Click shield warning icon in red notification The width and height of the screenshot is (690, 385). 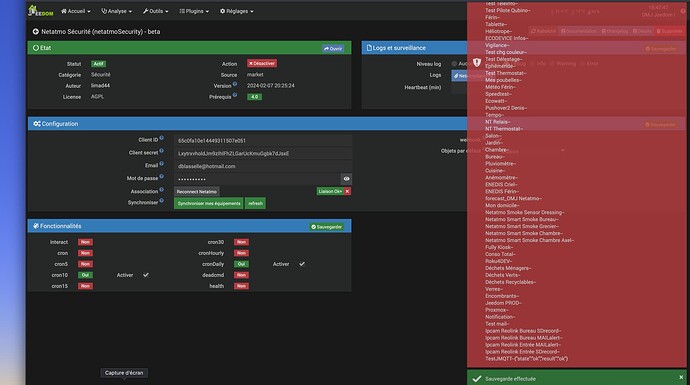477,62
